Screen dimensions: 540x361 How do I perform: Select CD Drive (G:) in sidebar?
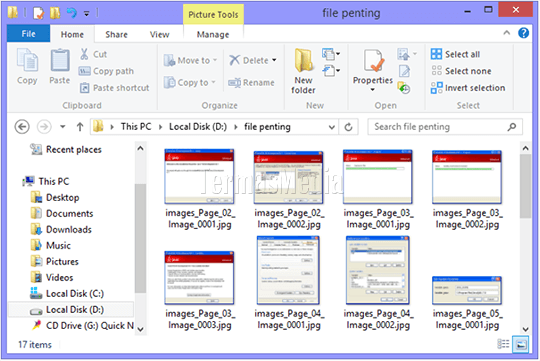click(82, 326)
